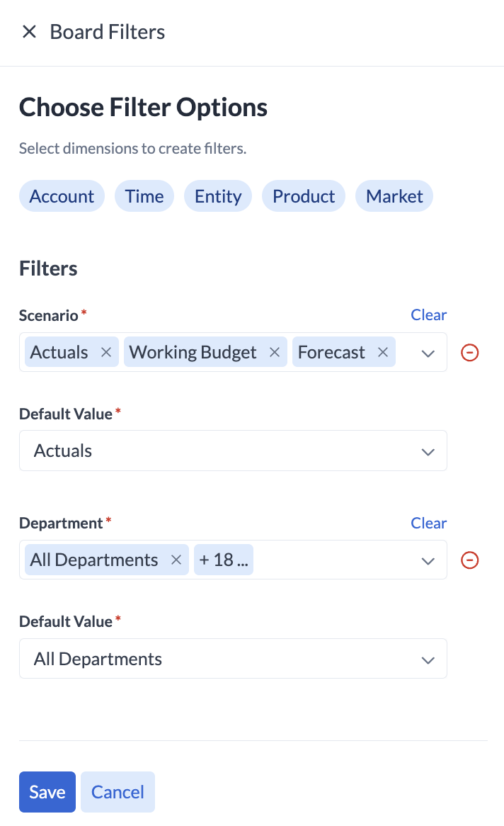The height and width of the screenshot is (826, 504).
Task: Remove the All Departments tag
Action: click(176, 560)
